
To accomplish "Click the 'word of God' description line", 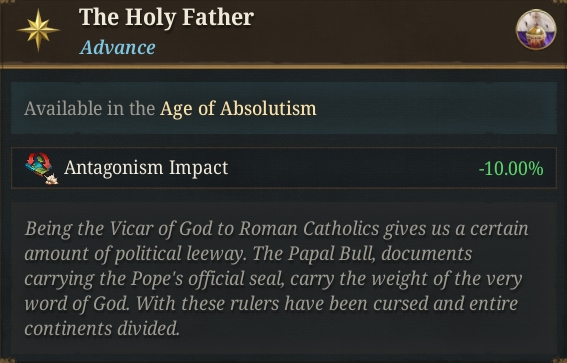I will pos(271,303).
